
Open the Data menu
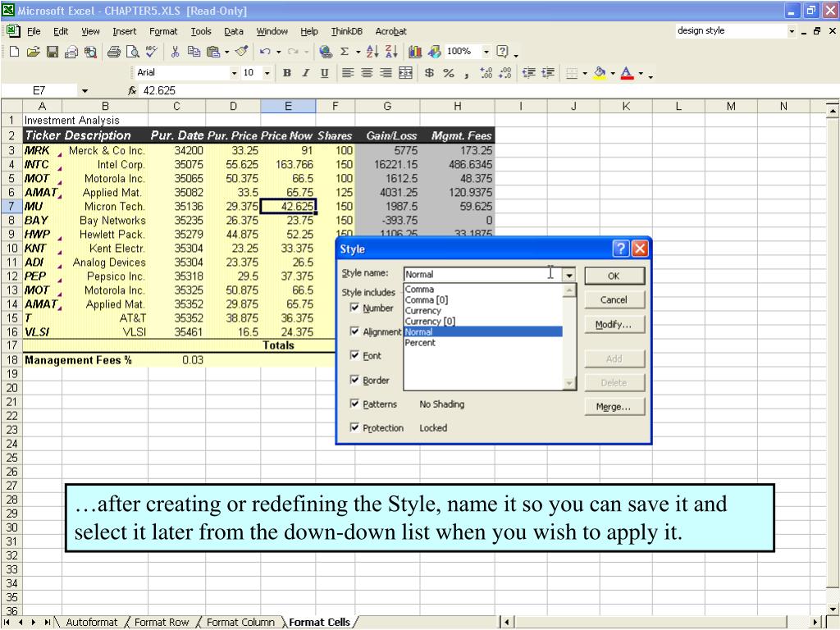[x=234, y=32]
